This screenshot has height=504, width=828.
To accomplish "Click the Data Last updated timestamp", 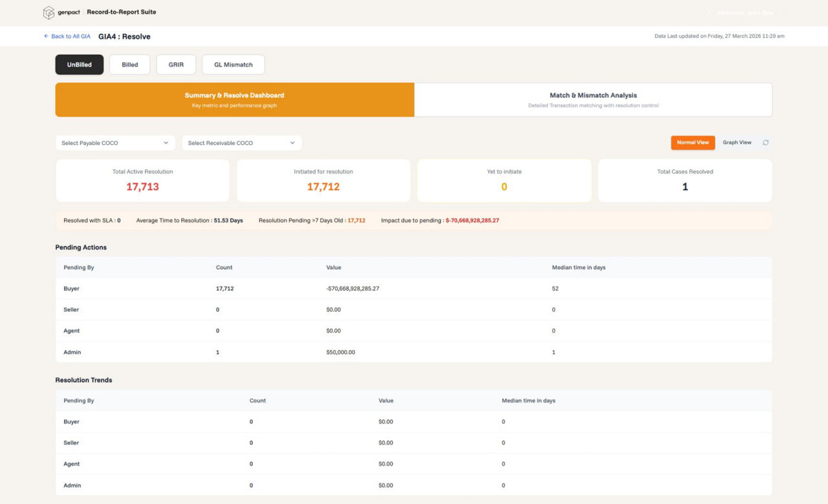I will [719, 36].
